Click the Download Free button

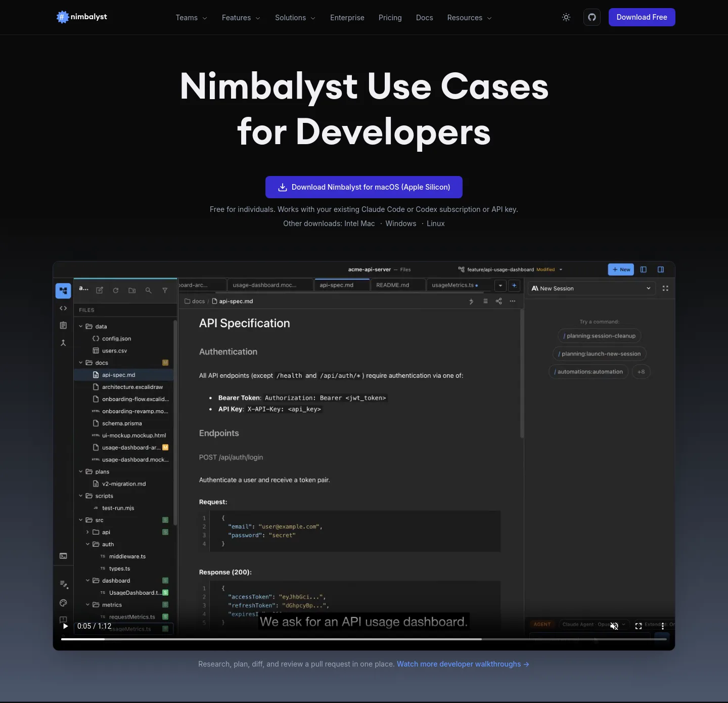click(x=642, y=17)
